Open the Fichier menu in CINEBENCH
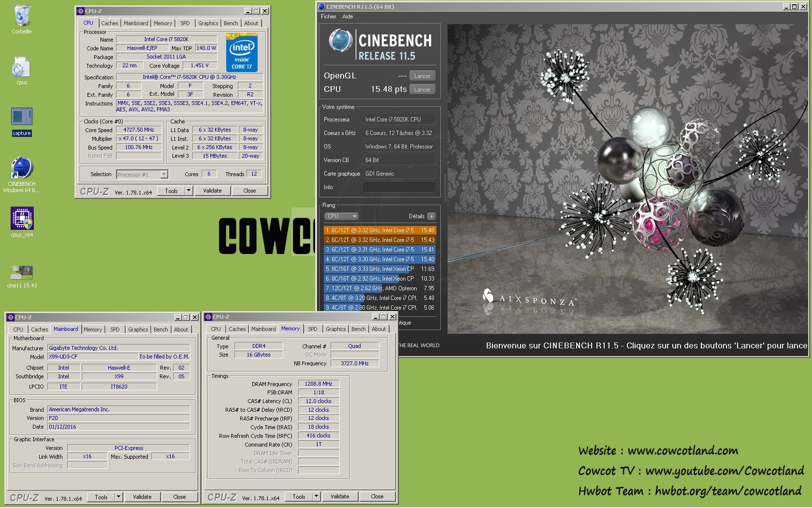Viewport: 812px width, 508px height. 329,16
